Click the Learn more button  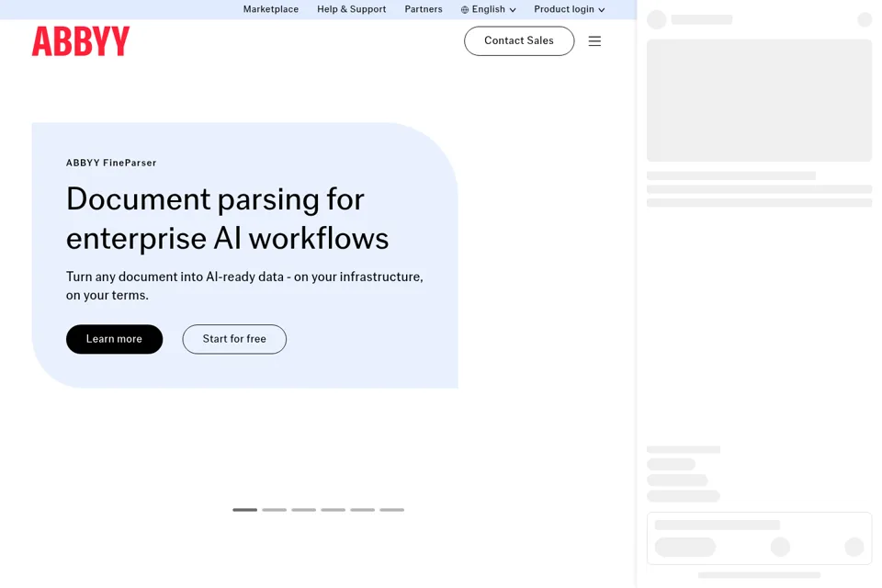click(x=114, y=339)
